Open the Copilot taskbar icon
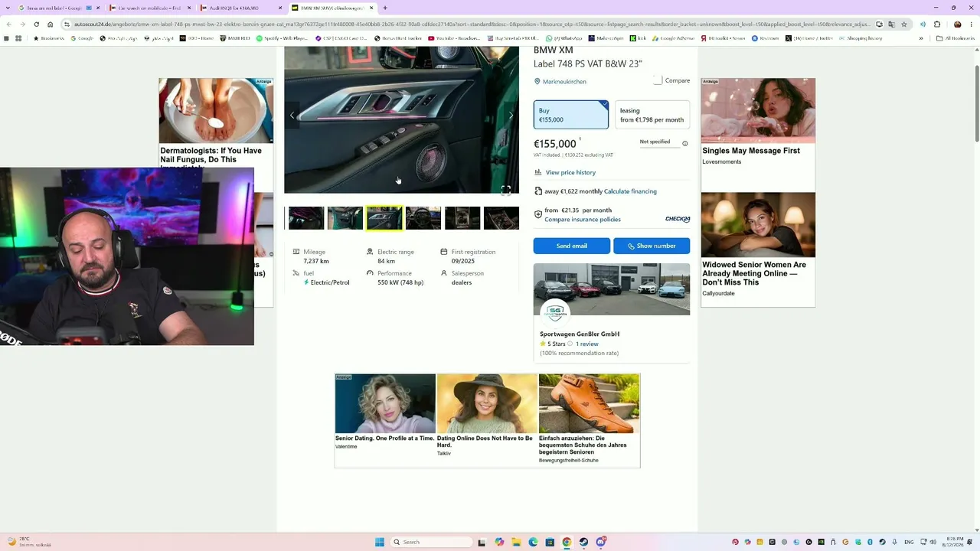 click(x=499, y=542)
